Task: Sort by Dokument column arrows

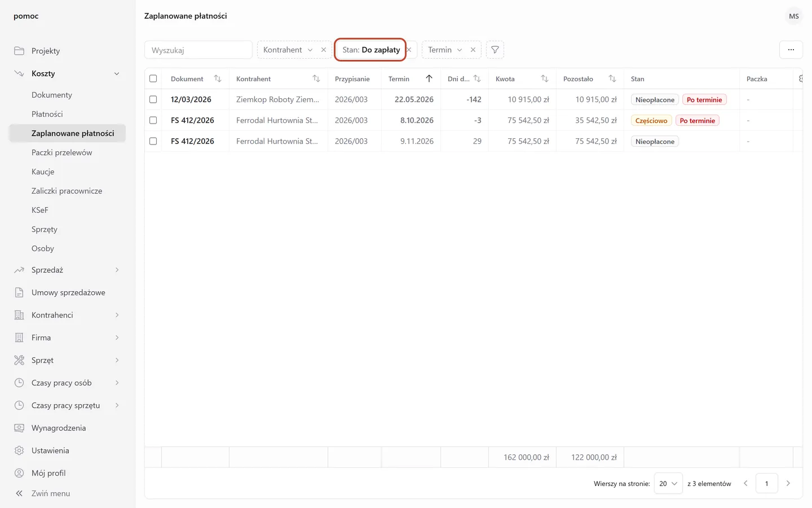Action: (218, 78)
